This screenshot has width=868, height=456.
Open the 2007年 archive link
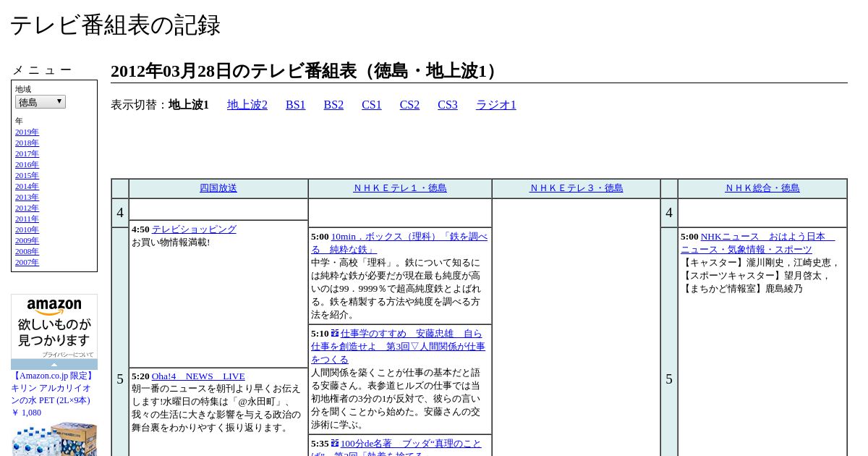[27, 263]
